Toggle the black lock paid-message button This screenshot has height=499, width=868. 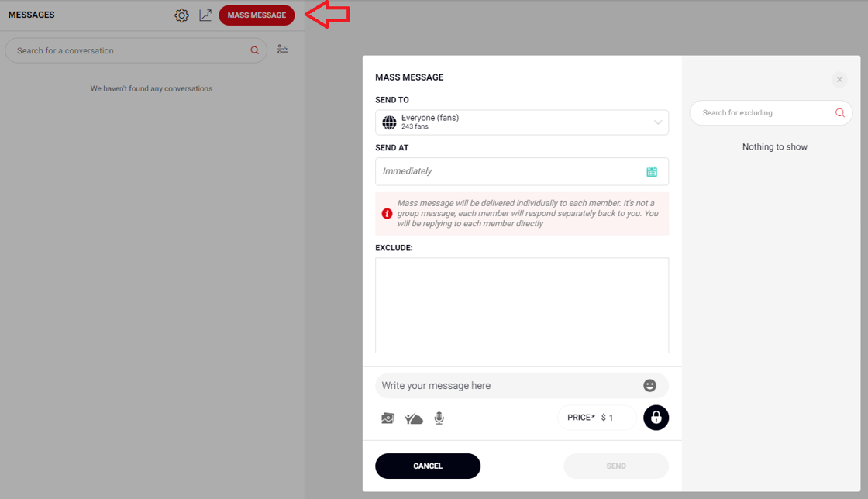coord(656,418)
